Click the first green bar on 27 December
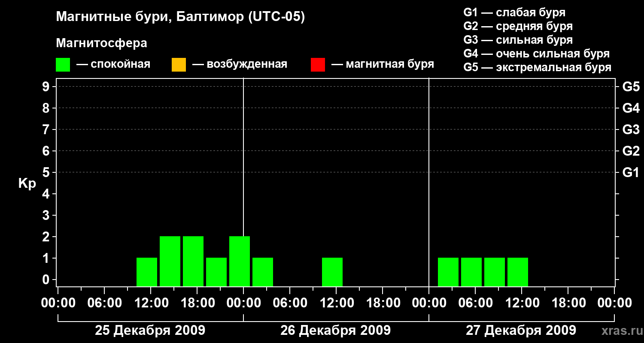Screen dimensions: 644x343 (448, 272)
